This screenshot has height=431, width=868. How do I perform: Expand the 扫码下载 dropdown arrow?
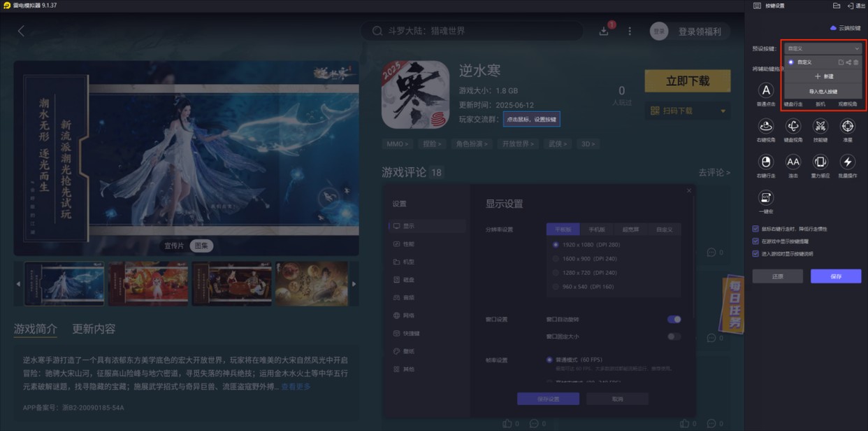[x=723, y=111]
